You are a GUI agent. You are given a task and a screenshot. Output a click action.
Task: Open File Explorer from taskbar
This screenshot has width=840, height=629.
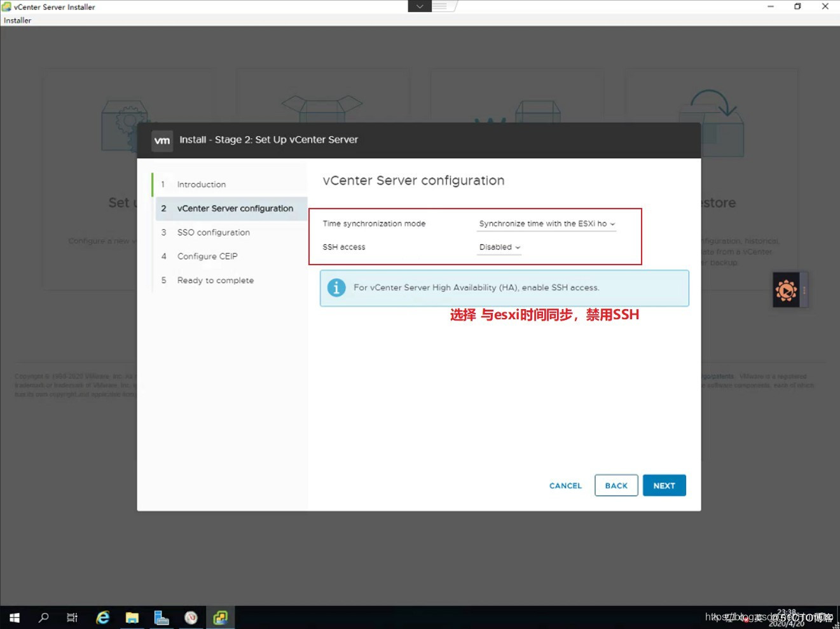(132, 617)
